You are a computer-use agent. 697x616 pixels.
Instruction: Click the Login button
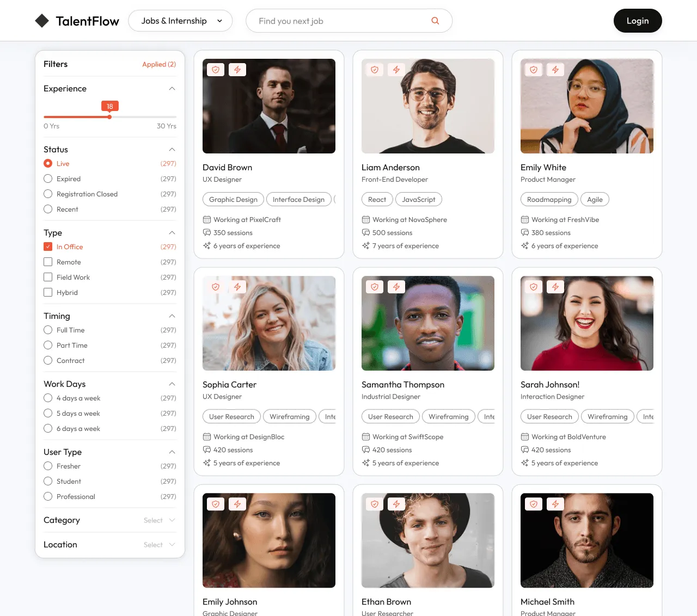point(638,20)
